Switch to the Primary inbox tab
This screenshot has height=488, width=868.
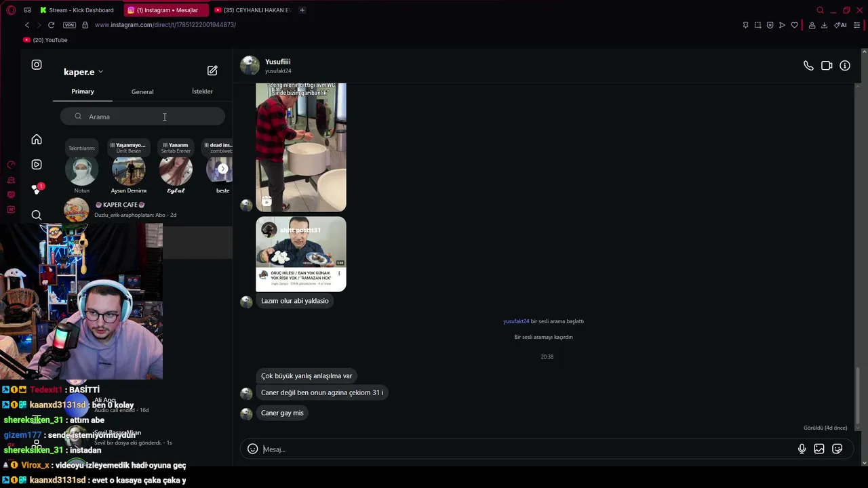(x=83, y=91)
